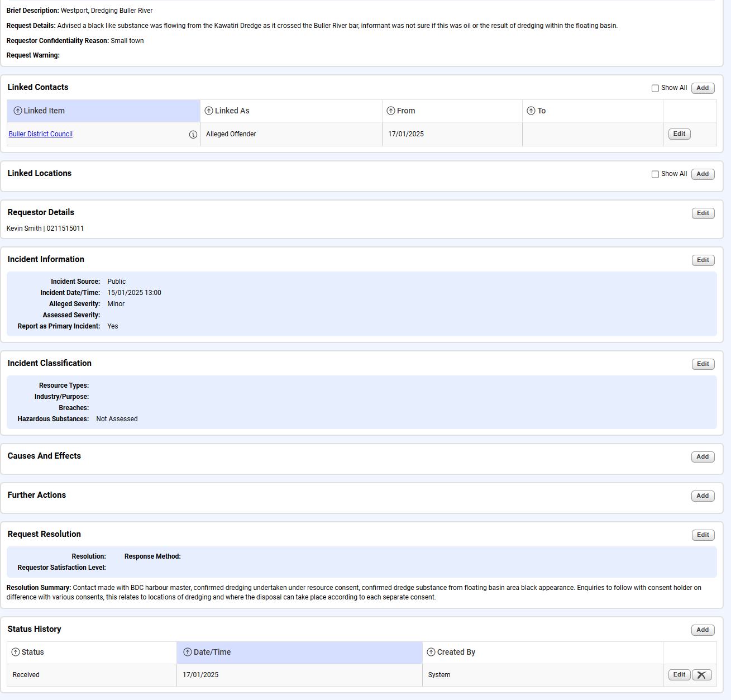Open the Buller District Council link

[41, 134]
